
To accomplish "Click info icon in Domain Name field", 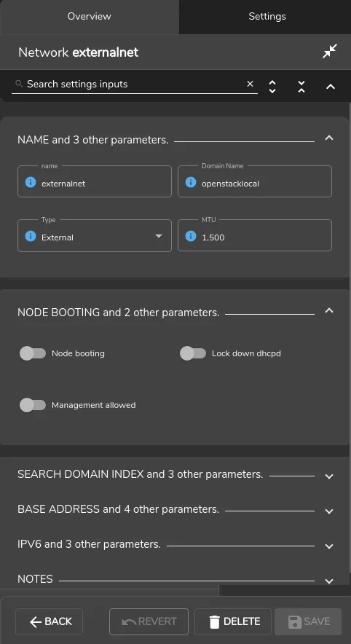I will [x=191, y=182].
